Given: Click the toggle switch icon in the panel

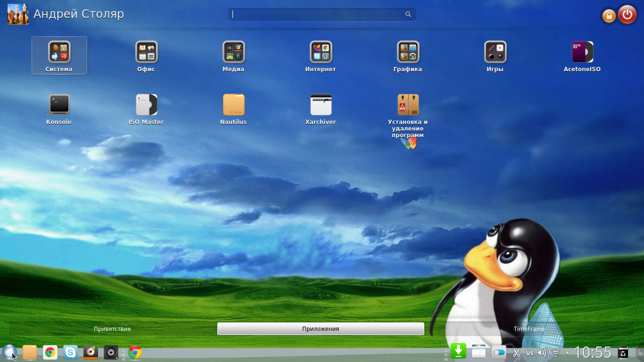Looking at the screenshot, I should 499,353.
